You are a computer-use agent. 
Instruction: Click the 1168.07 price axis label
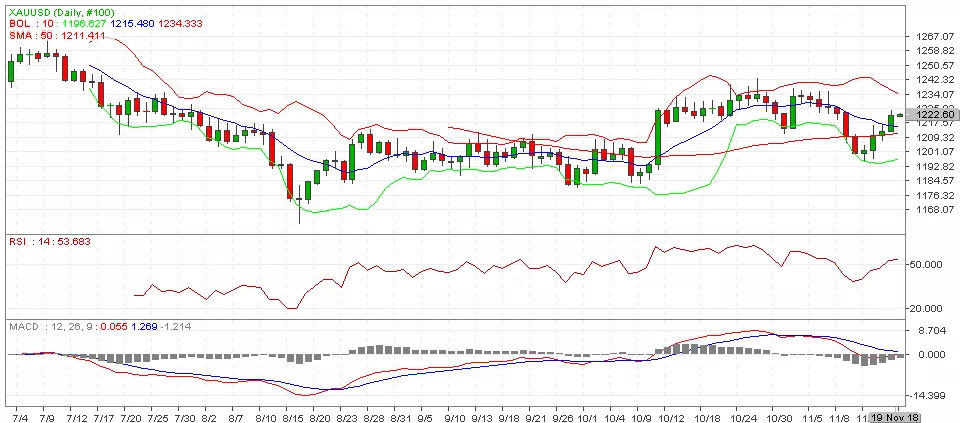click(932, 209)
